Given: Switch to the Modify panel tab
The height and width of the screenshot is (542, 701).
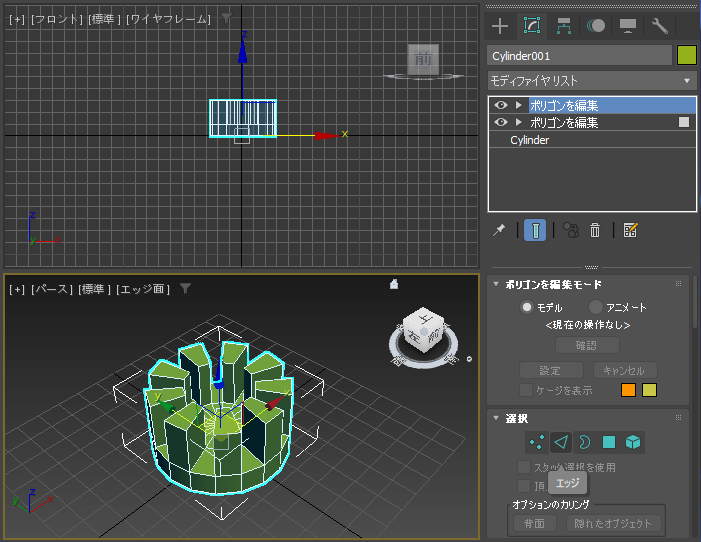Looking at the screenshot, I should (532, 26).
